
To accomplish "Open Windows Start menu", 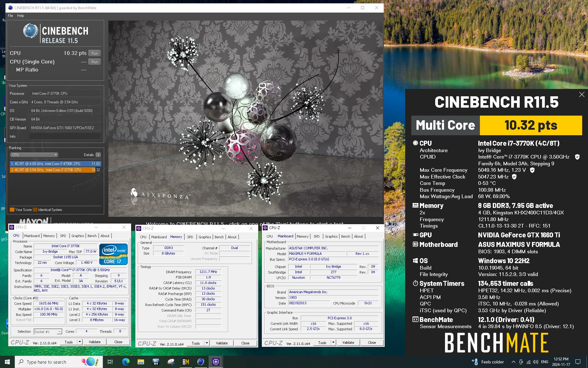I will click(7, 362).
